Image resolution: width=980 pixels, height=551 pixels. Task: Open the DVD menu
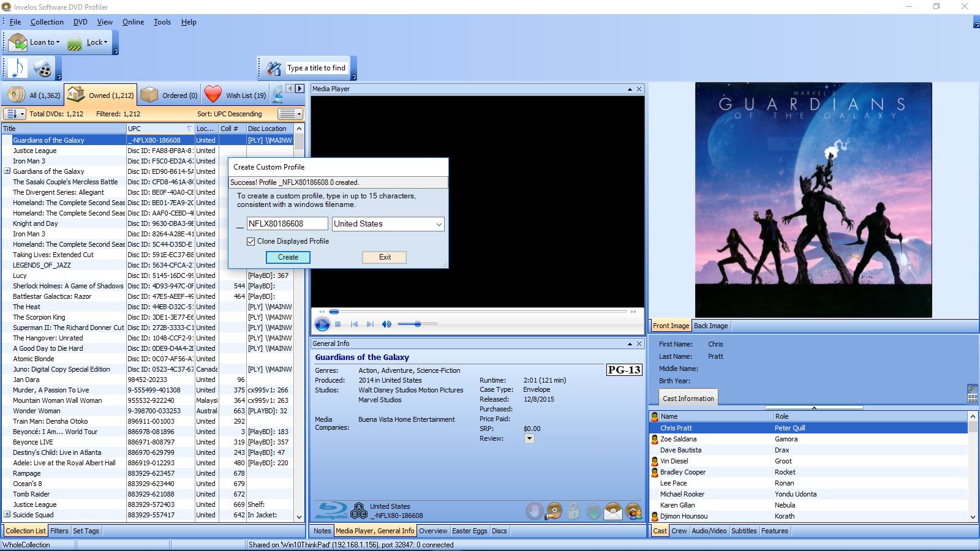coord(80,22)
